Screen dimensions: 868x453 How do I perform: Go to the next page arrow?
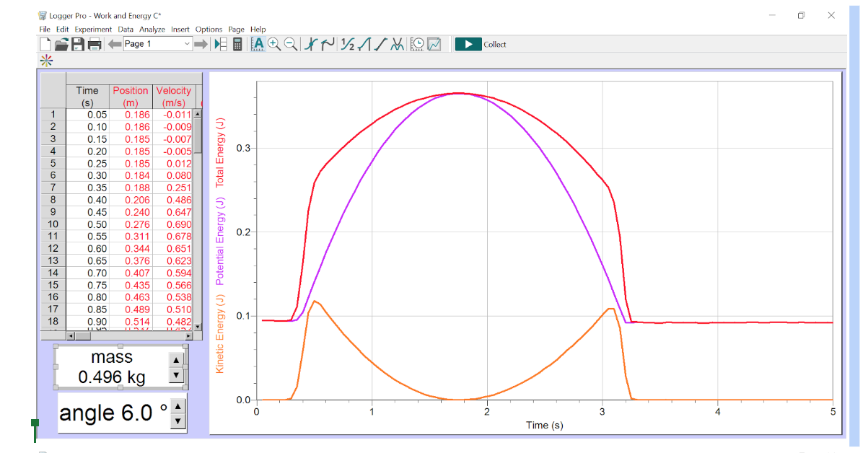coord(202,44)
